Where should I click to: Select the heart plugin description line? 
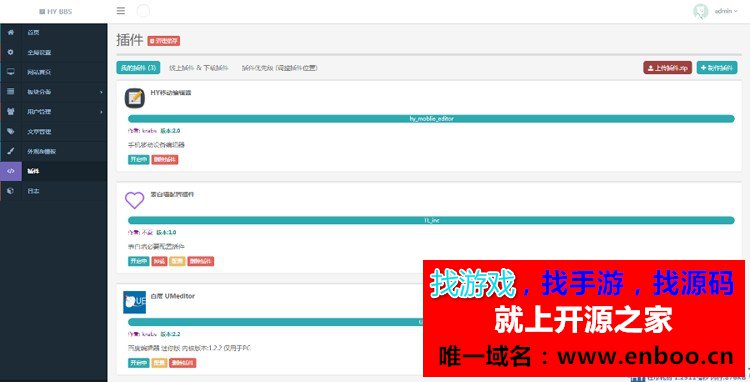(156, 247)
